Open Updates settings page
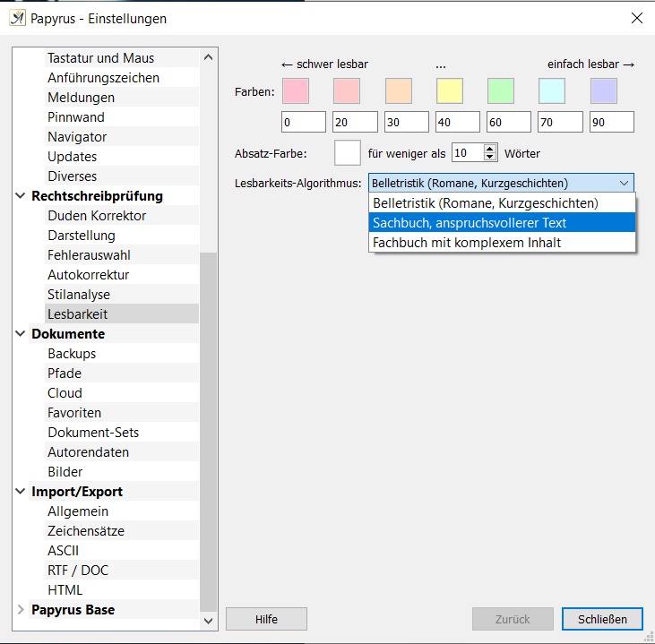Viewport: 655px width, 644px height. click(122, 156)
